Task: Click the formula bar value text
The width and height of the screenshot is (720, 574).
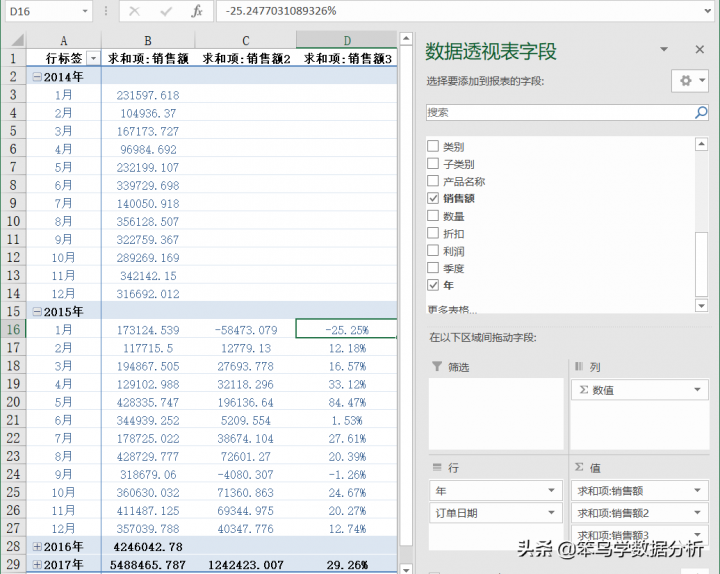Action: (281, 11)
